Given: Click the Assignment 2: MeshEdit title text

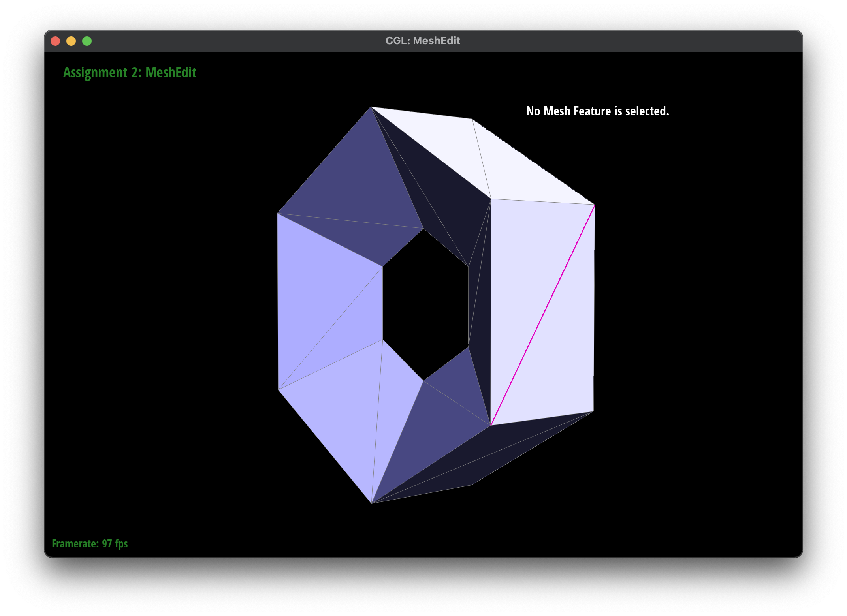Looking at the screenshot, I should 130,73.
